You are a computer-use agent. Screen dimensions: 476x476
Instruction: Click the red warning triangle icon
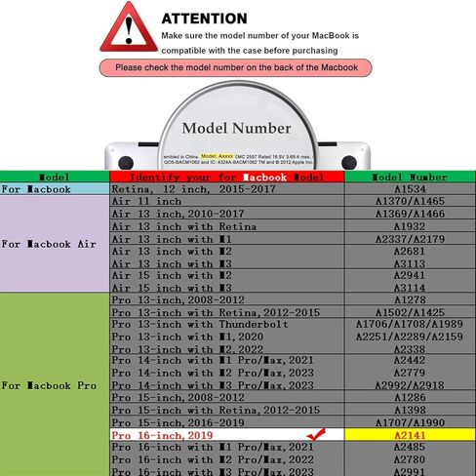(129, 27)
